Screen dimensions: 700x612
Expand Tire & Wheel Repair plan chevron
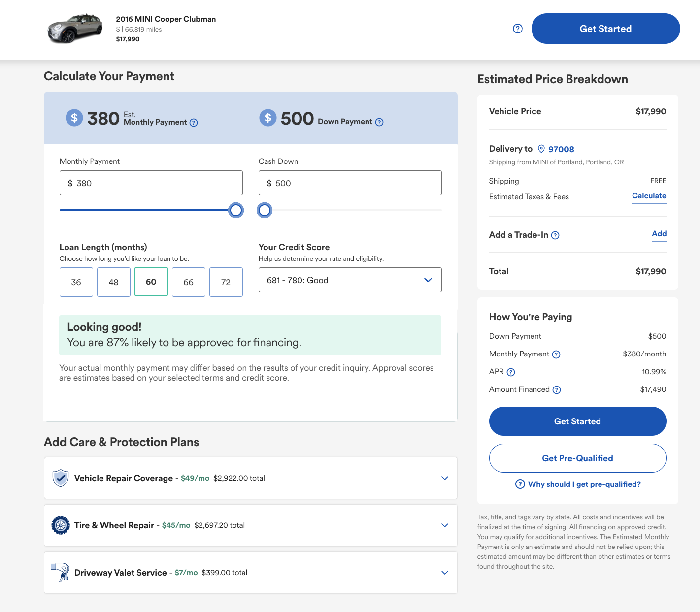445,525
